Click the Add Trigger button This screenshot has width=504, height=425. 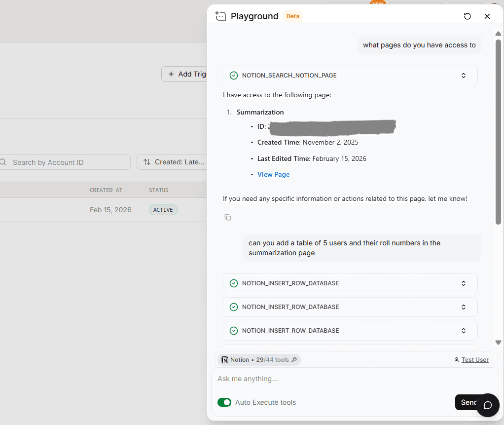(x=184, y=74)
